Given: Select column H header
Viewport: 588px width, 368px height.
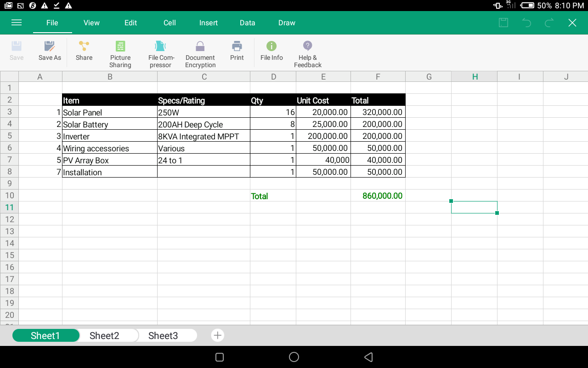Looking at the screenshot, I should click(x=475, y=77).
